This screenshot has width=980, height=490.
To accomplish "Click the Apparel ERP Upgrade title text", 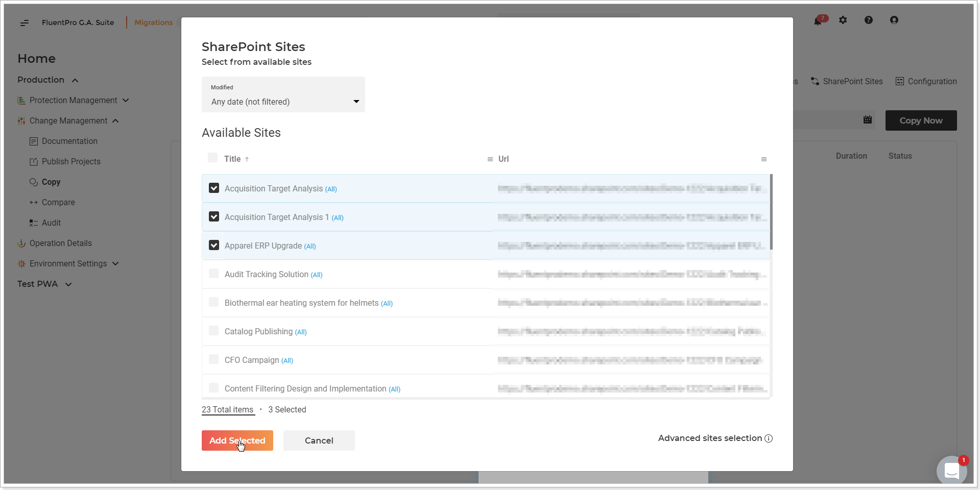I will pyautogui.click(x=263, y=246).
